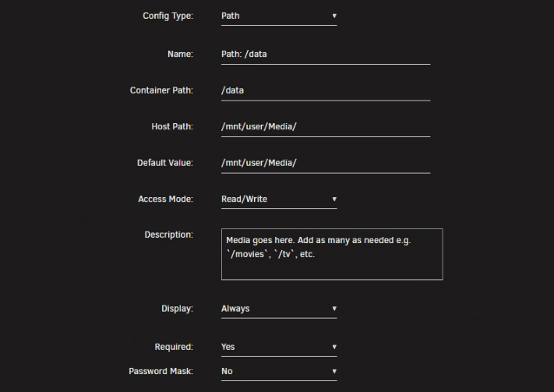
Task: Click the Display dropdown arrow
Action: pos(334,309)
